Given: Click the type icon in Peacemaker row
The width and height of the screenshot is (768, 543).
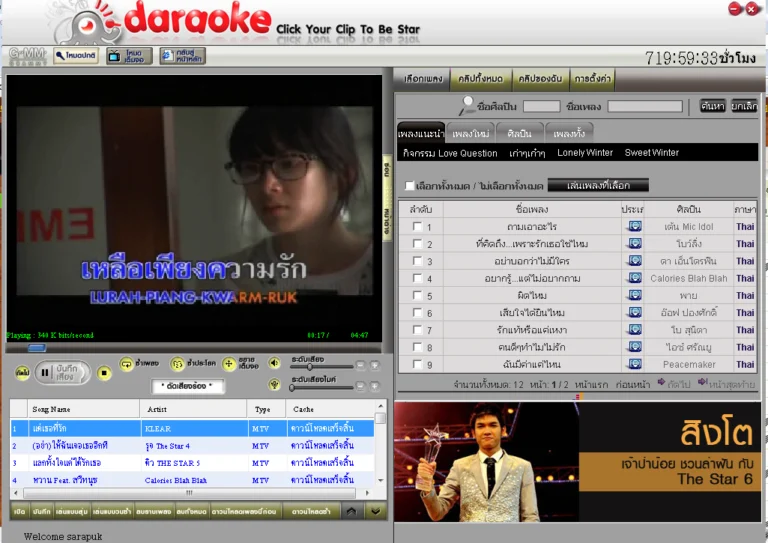Looking at the screenshot, I should (634, 364).
